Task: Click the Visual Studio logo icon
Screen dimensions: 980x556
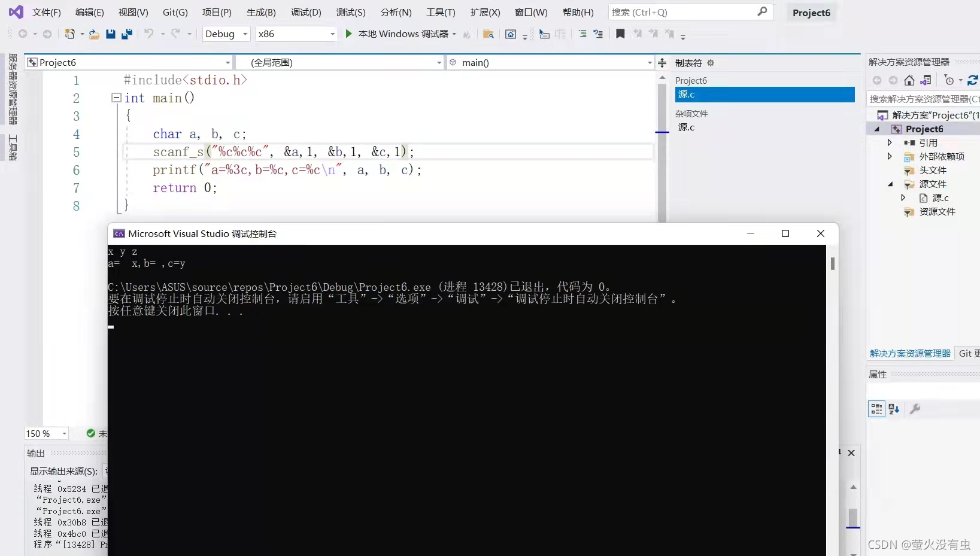Action: coord(16,11)
